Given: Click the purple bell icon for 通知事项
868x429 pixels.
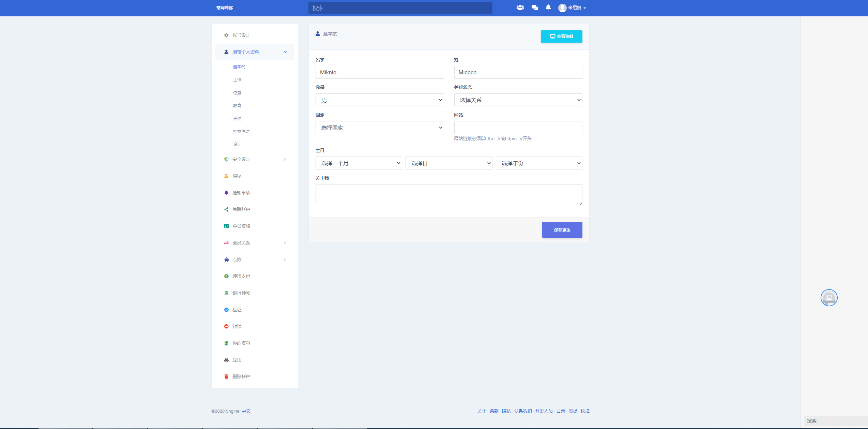Looking at the screenshot, I should [226, 192].
